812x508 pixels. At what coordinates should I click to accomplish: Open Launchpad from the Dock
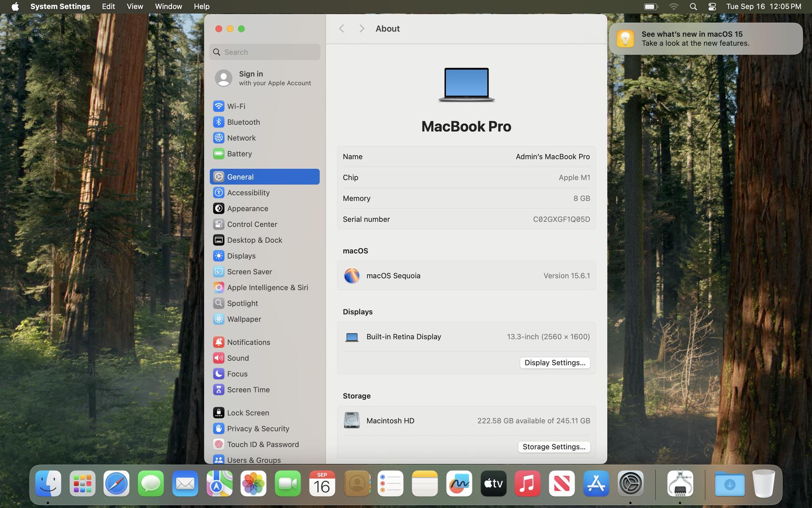coord(82,484)
